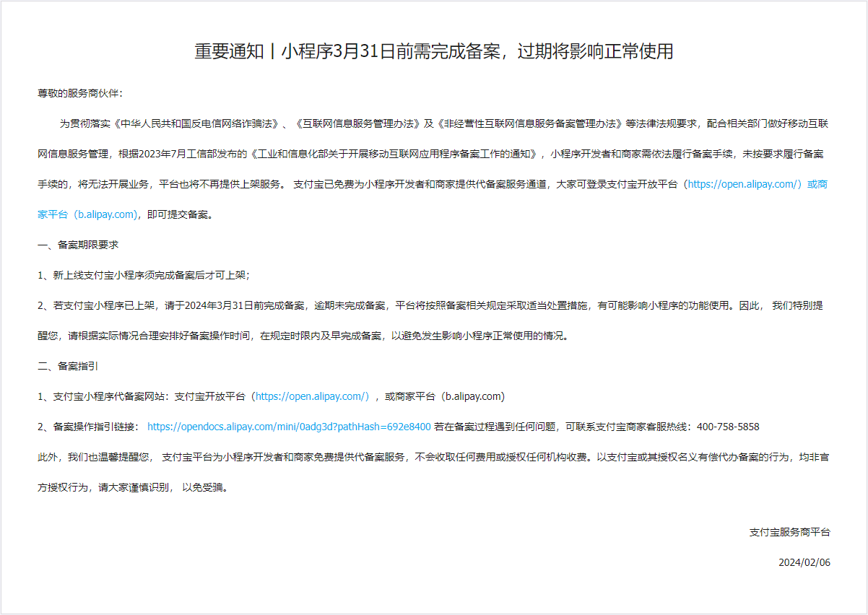Click the plain b.alipay.com text in 备案指引
The width and height of the screenshot is (868, 615).
[x=473, y=396]
